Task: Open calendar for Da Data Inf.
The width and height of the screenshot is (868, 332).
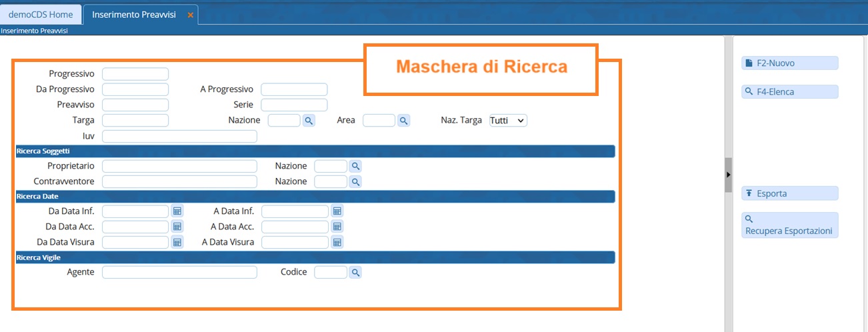Action: (177, 211)
